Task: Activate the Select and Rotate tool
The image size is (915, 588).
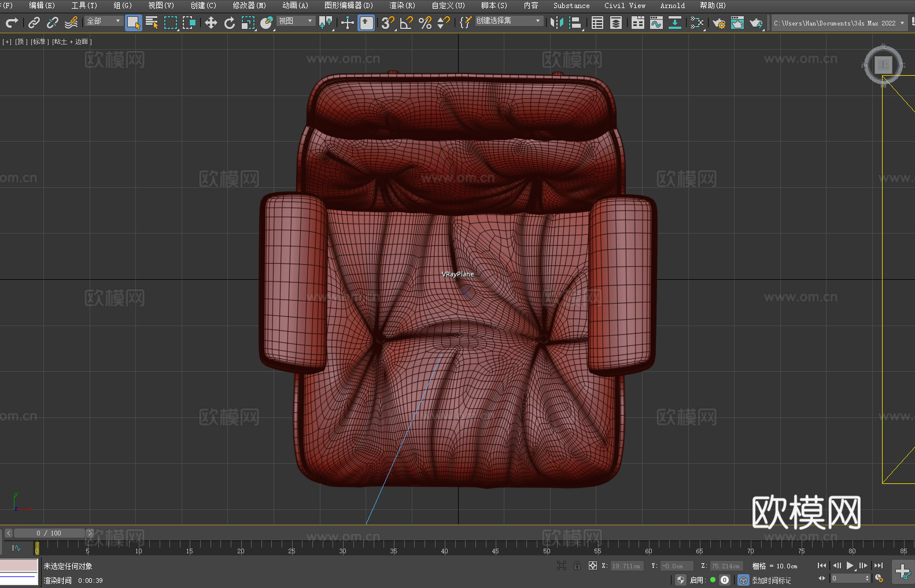Action: tap(230, 23)
